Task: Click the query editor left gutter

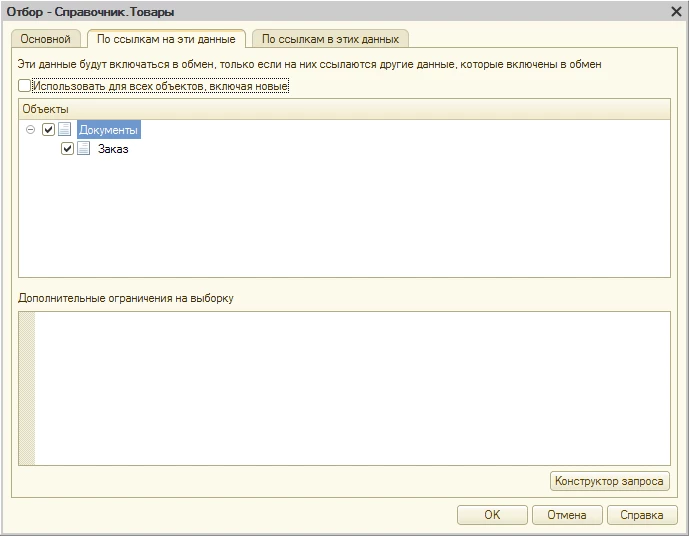Action: tap(27, 388)
